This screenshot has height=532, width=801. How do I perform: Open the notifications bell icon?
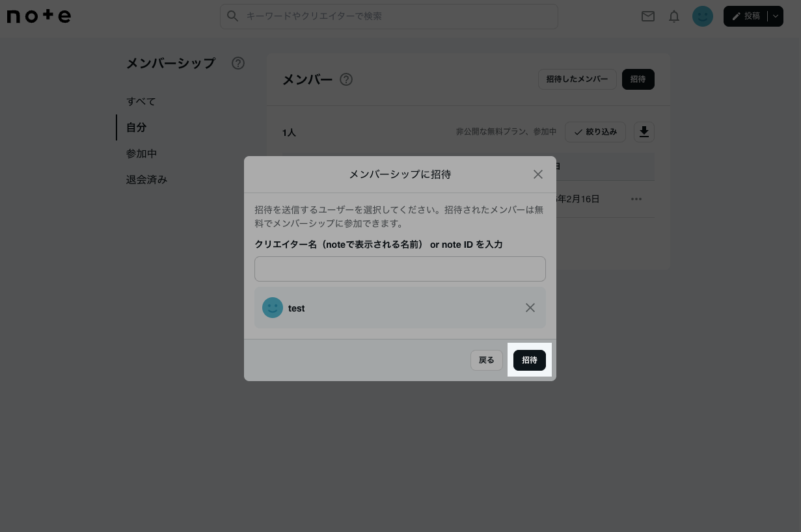[674, 16]
